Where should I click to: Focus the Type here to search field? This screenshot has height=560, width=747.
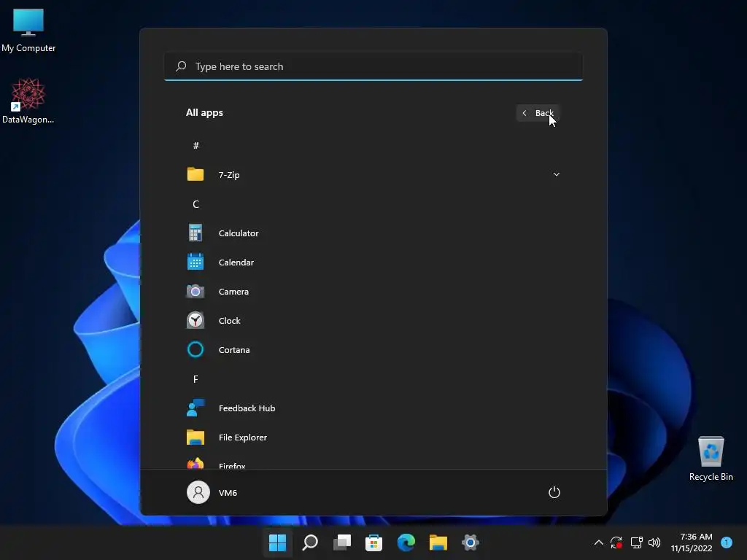click(x=373, y=66)
